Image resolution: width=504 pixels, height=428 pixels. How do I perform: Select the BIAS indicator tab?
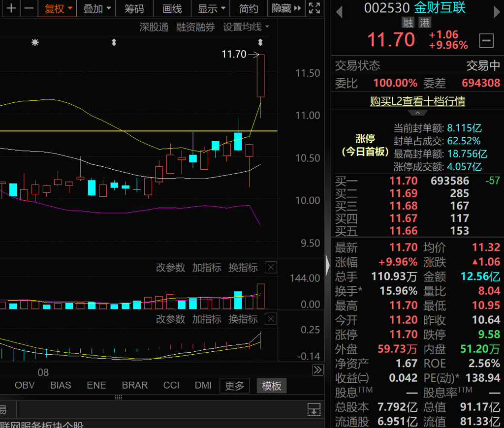pos(61,385)
